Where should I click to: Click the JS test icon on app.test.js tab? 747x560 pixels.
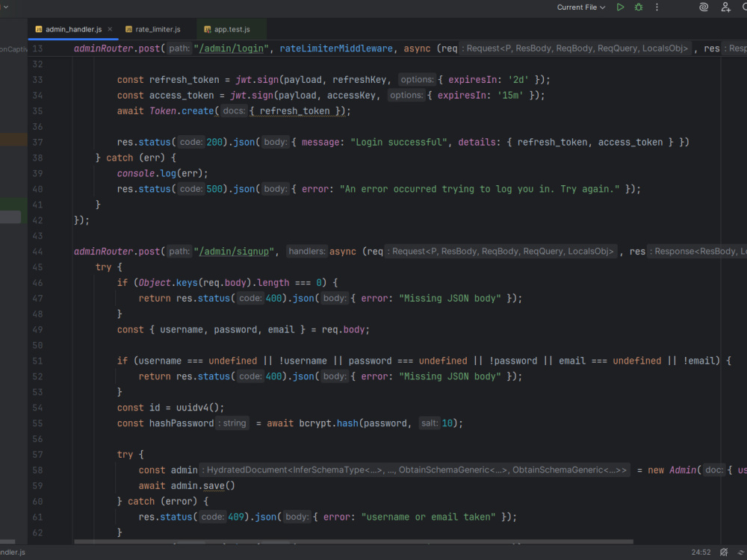tap(207, 30)
